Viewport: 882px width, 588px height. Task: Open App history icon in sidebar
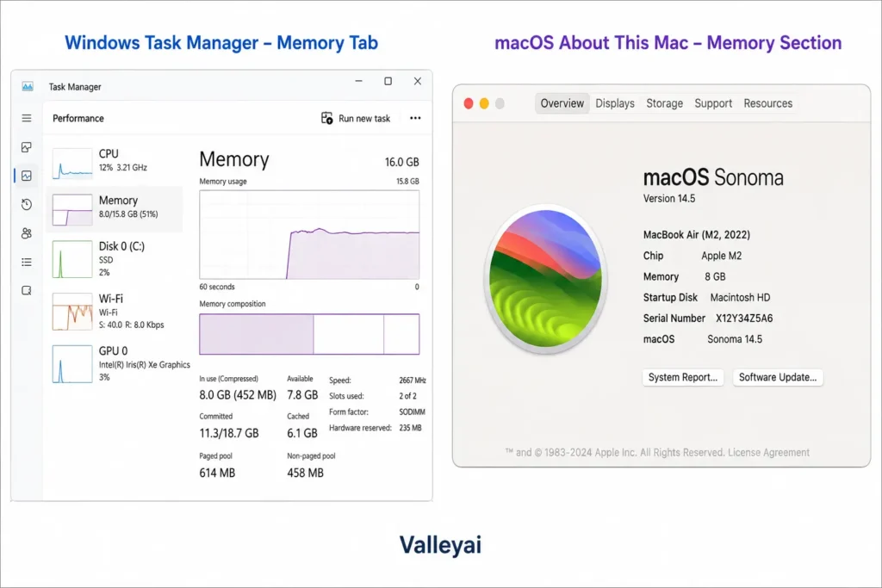point(27,204)
